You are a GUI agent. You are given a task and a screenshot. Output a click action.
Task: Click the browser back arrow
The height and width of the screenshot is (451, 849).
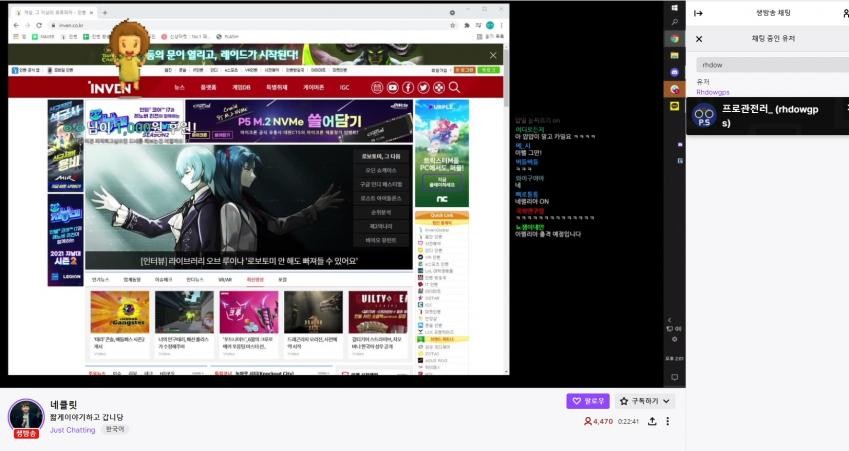tap(16, 25)
